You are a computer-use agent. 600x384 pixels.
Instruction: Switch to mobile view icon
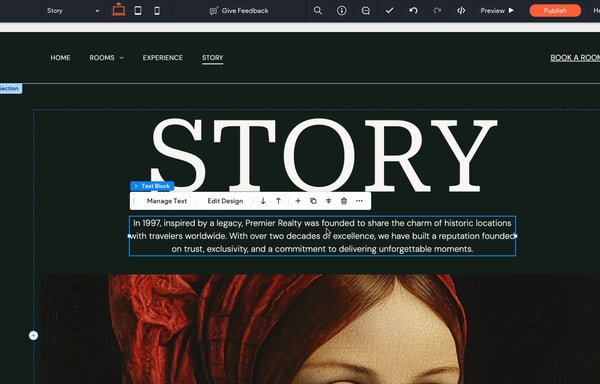tap(157, 11)
